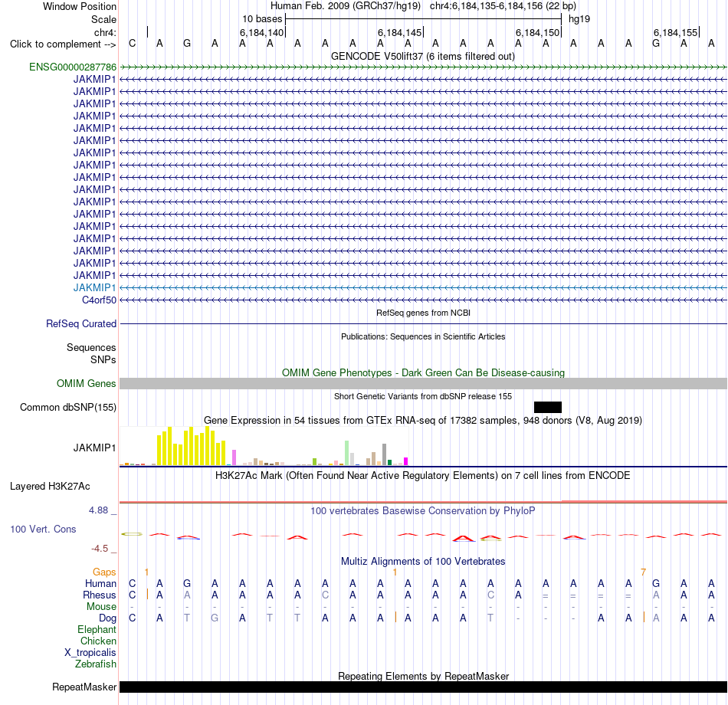Click the orange Gaps value 7
This screenshot has height=705, width=728.
coord(643,572)
